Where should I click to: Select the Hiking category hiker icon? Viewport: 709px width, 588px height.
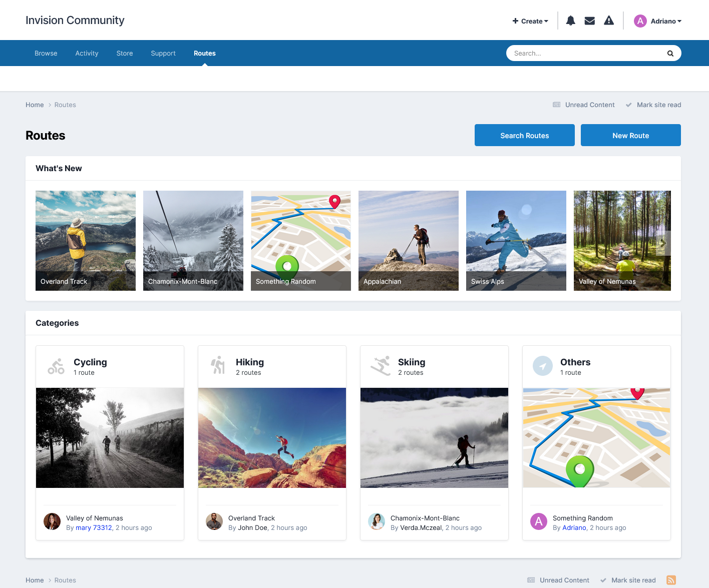[x=218, y=366]
